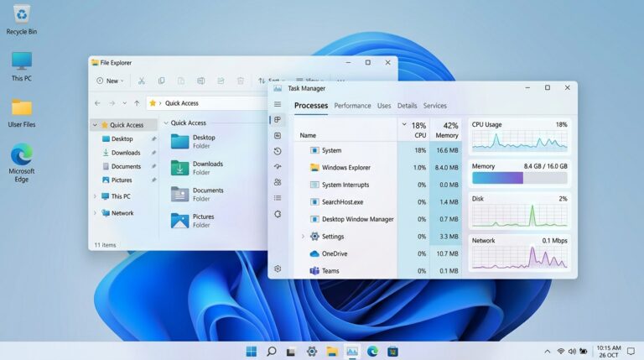Unpin Documents from Quick Access

point(153,166)
